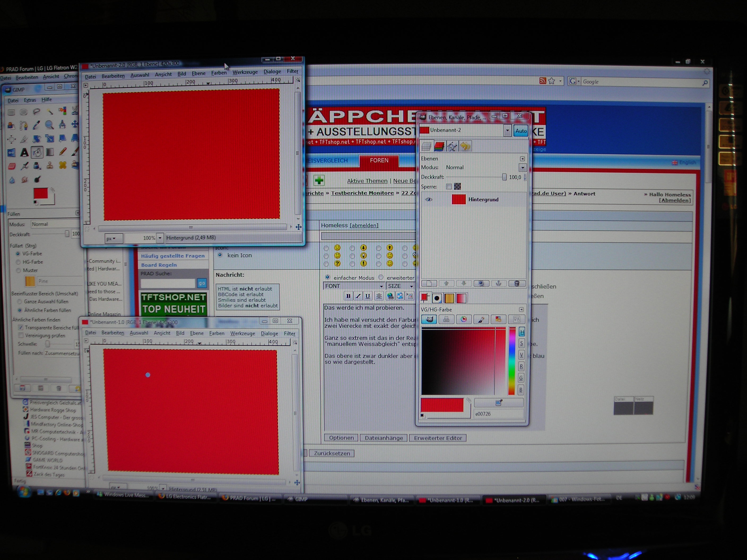Screen dimensions: 747x560
Task: Open the Werkzeuge menu in Unbenannt-1.0 window
Action: click(x=242, y=334)
